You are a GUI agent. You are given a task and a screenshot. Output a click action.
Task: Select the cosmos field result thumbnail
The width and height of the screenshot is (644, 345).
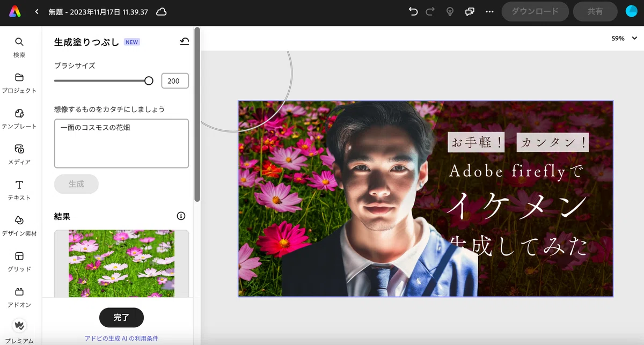[121, 263]
